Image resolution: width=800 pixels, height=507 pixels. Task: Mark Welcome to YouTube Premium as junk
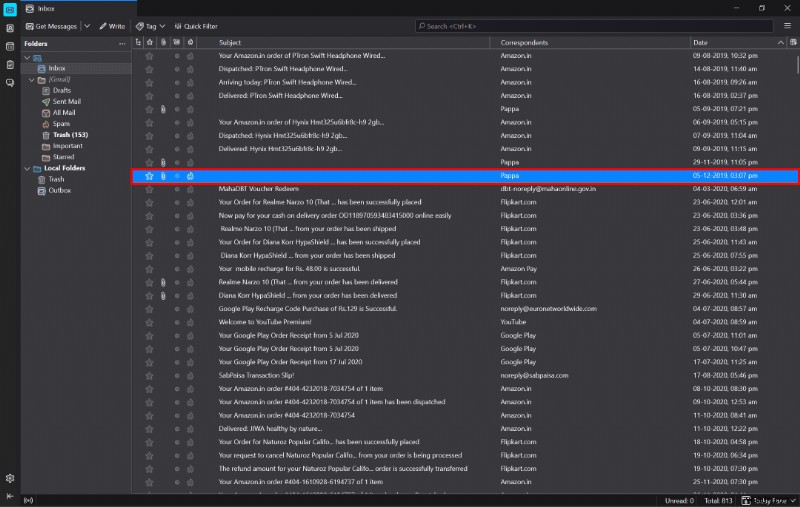pyautogui.click(x=190, y=322)
